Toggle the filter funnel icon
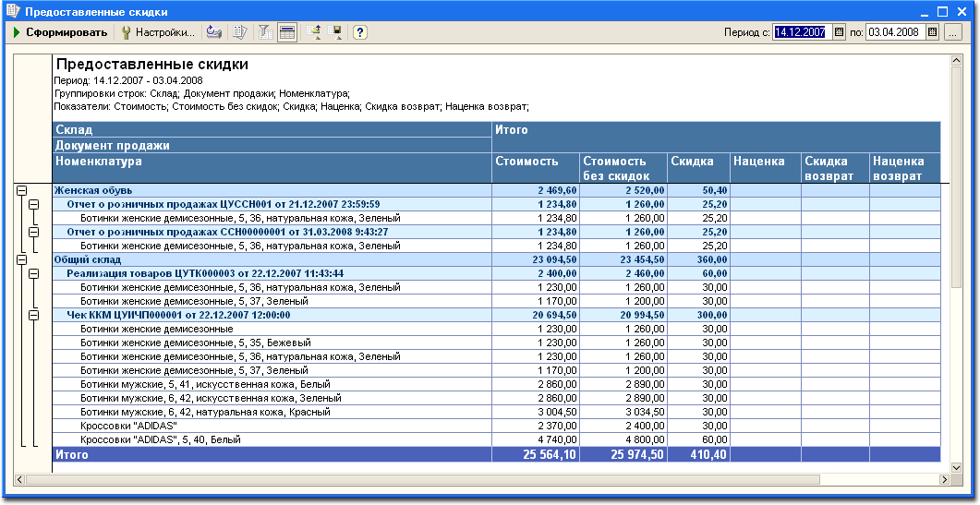 pyautogui.click(x=266, y=32)
